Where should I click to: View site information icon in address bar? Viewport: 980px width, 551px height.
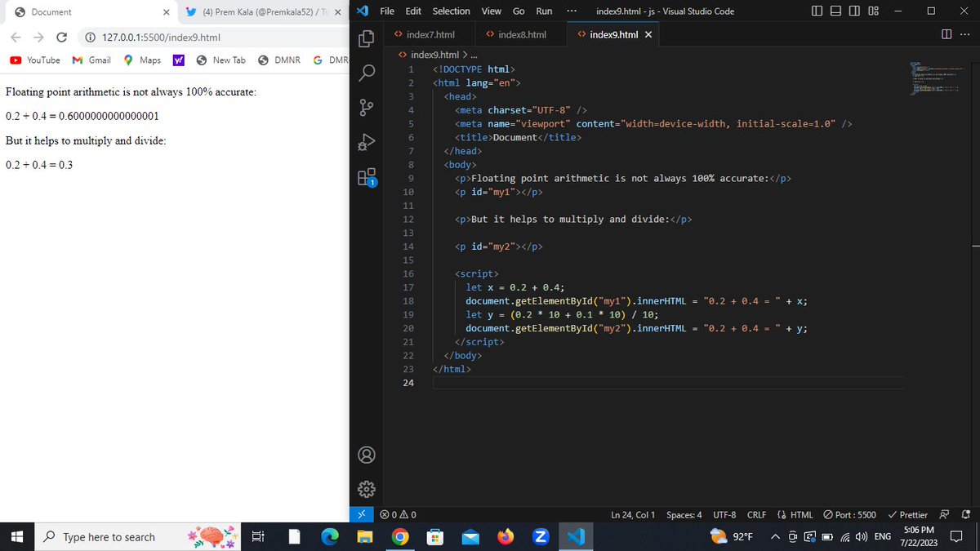91,38
